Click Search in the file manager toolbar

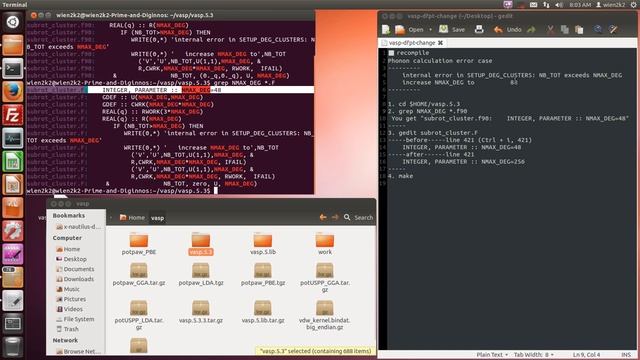tap(358, 218)
